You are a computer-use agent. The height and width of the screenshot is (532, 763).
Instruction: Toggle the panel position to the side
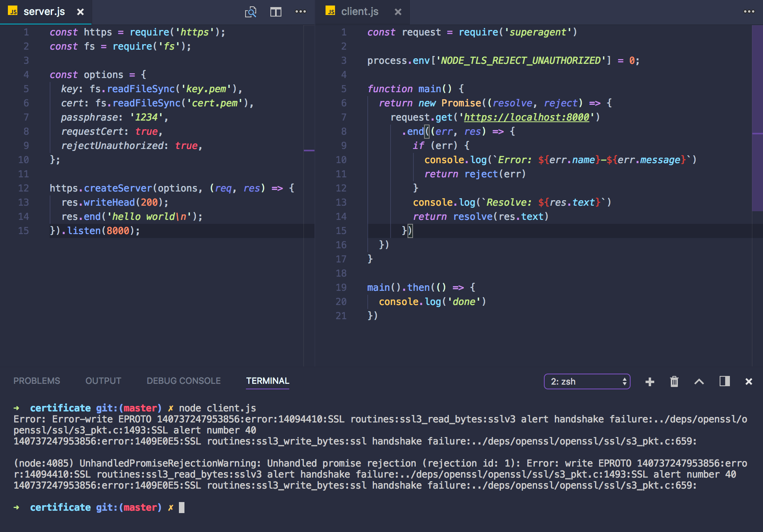[x=724, y=381]
